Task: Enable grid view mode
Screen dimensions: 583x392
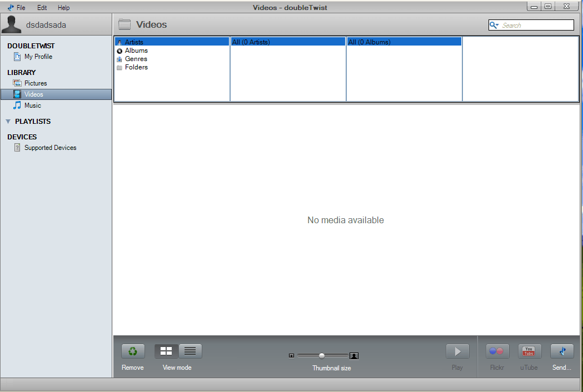Action: 166,351
